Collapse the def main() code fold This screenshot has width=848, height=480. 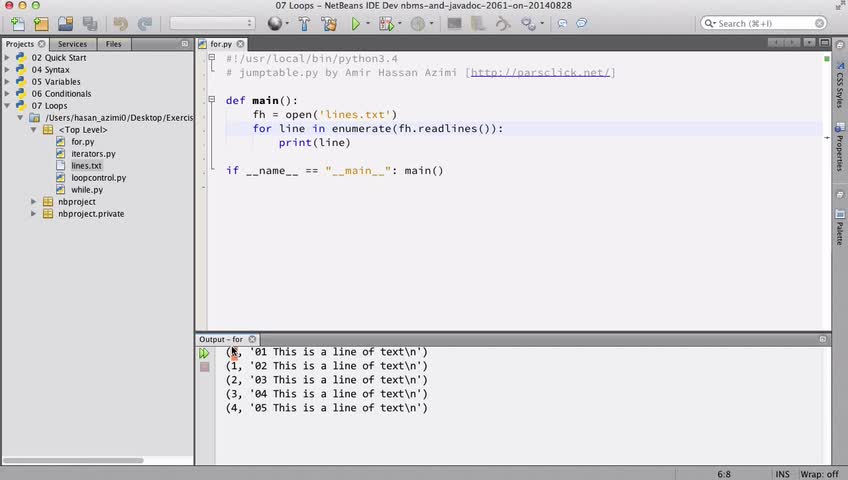(212, 99)
